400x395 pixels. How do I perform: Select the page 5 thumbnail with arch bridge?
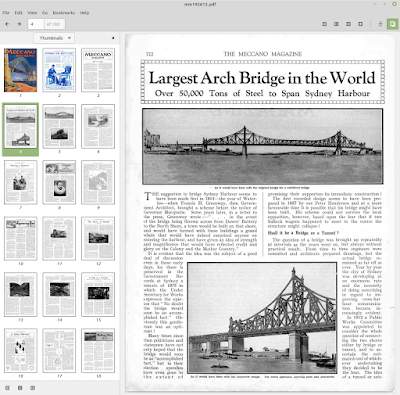(x=59, y=126)
